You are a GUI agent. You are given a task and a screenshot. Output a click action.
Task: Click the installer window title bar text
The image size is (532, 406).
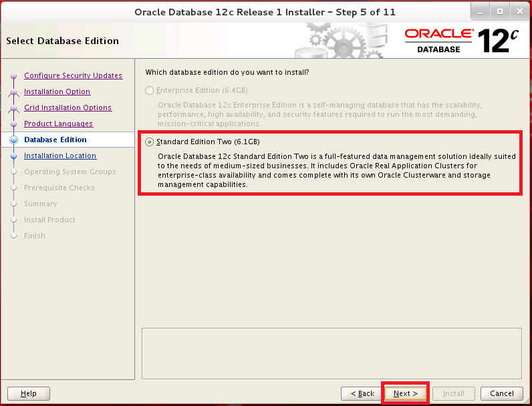point(265,12)
